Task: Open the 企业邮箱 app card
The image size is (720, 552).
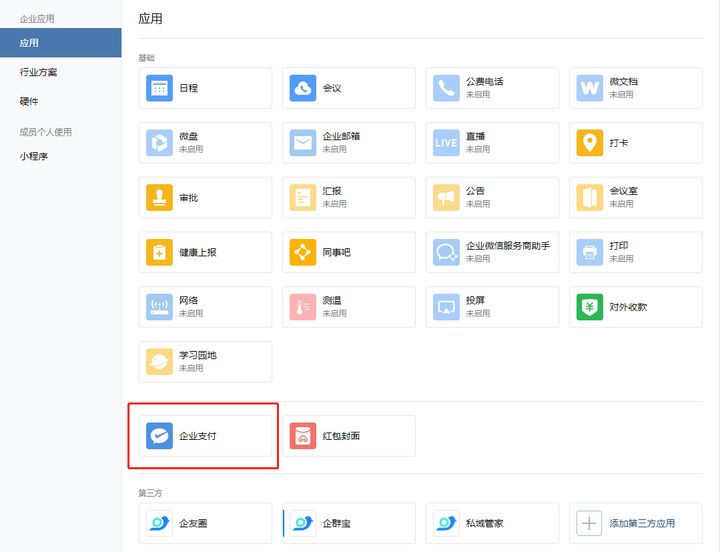Action: (348, 143)
